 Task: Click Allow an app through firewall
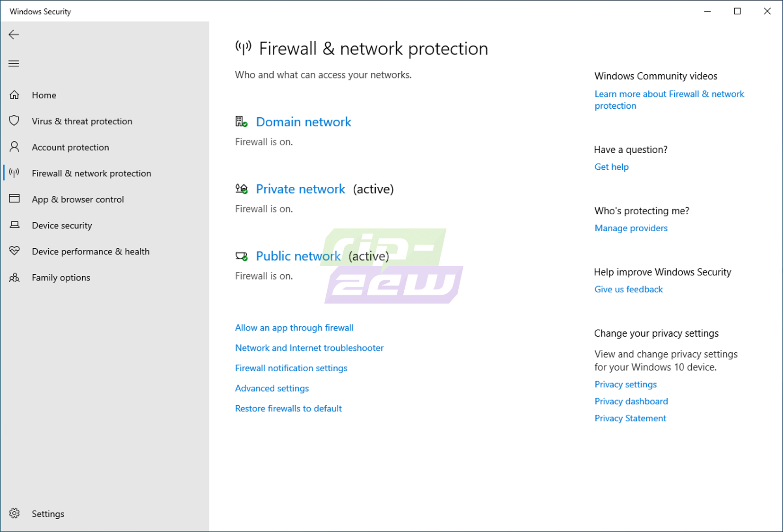pos(294,327)
